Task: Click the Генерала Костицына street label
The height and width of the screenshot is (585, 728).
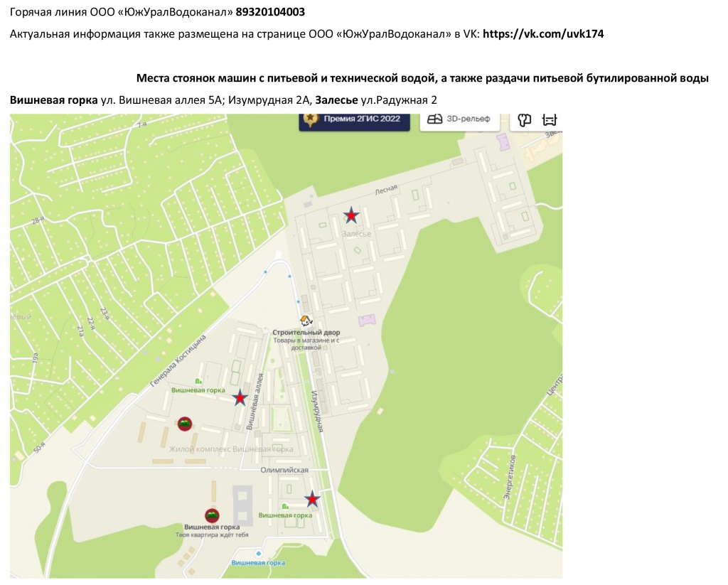Action: (x=178, y=361)
